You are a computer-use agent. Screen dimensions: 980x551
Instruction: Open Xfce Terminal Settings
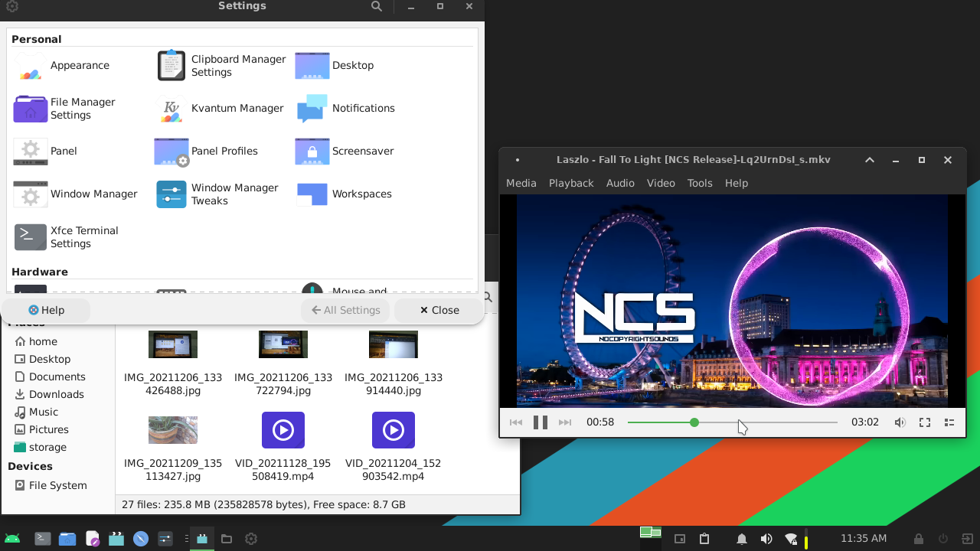67,237
